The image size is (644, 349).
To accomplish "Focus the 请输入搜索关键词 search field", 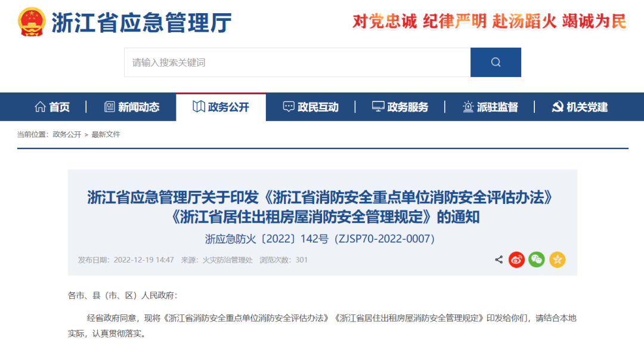I will coord(298,62).
